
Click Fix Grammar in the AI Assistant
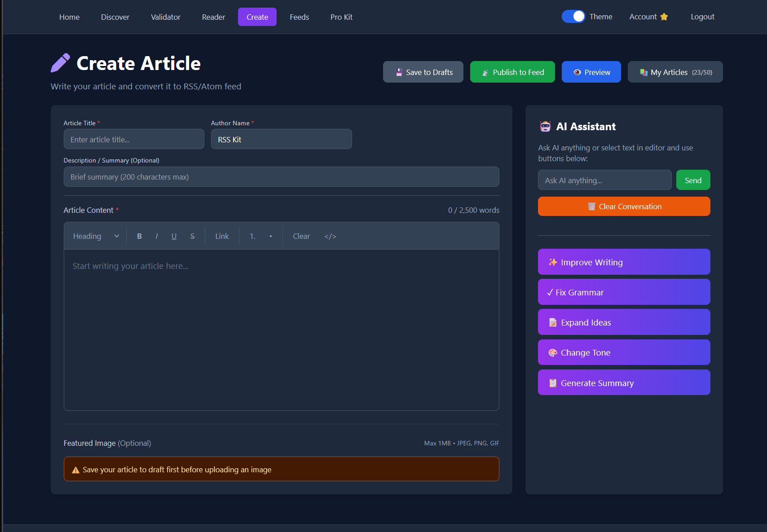[624, 292]
